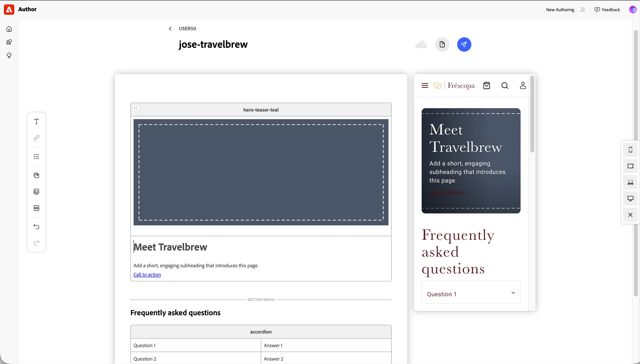Open the lightbulb ideas sidebar icon

(x=9, y=55)
